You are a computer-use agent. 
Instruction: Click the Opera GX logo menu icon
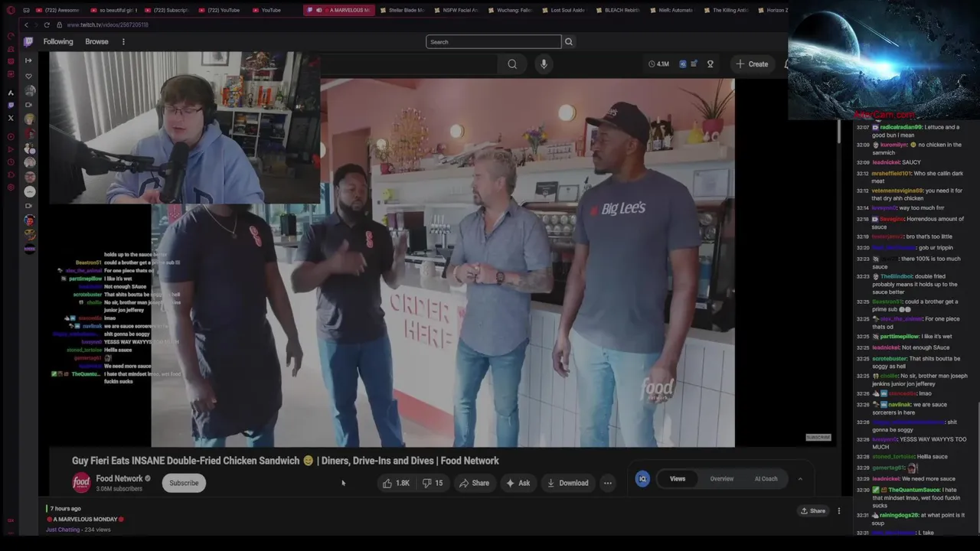tap(10, 10)
